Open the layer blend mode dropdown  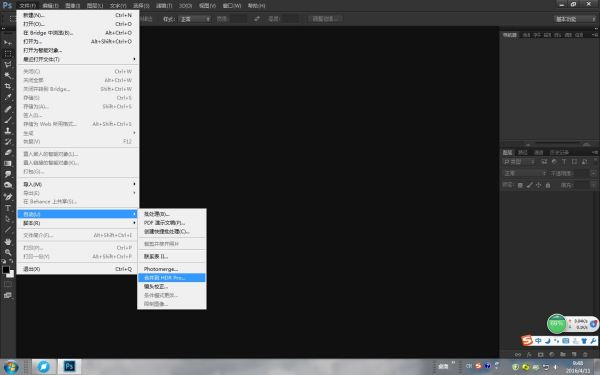(524, 173)
